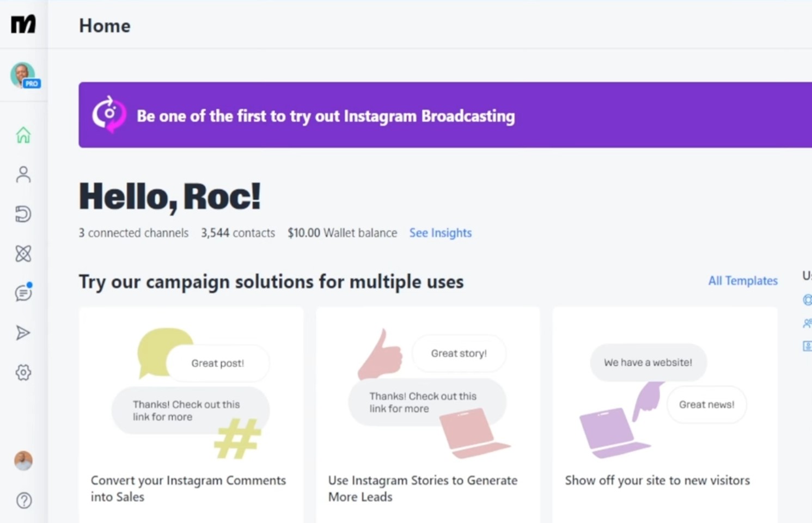Open Live Chat with notification dot
Viewport: 812px width, 523px height.
point(23,293)
